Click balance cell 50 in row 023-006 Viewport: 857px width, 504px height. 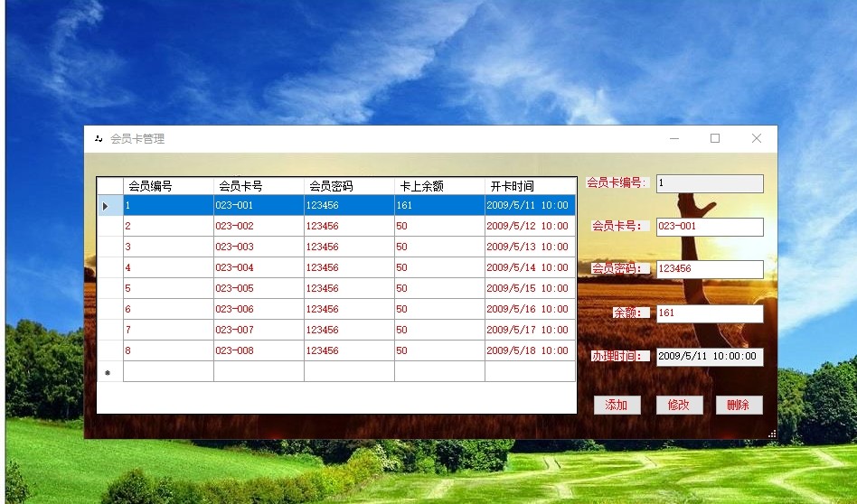tap(439, 309)
